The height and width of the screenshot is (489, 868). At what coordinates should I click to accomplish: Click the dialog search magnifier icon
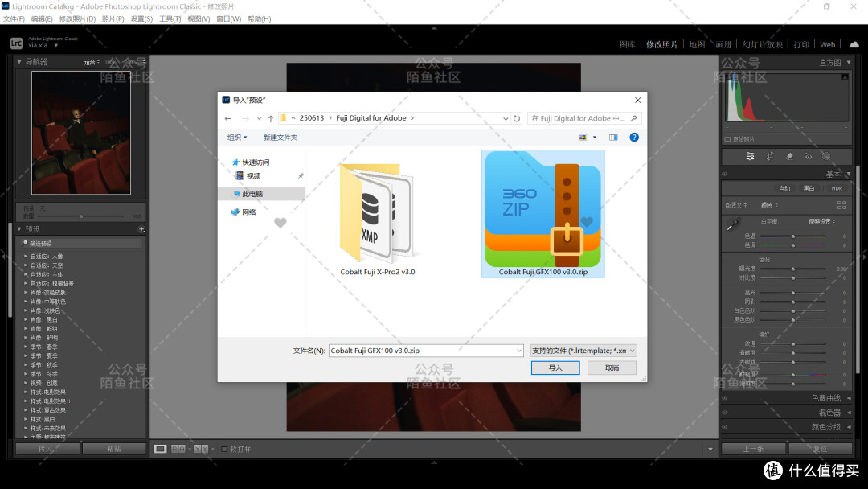634,118
